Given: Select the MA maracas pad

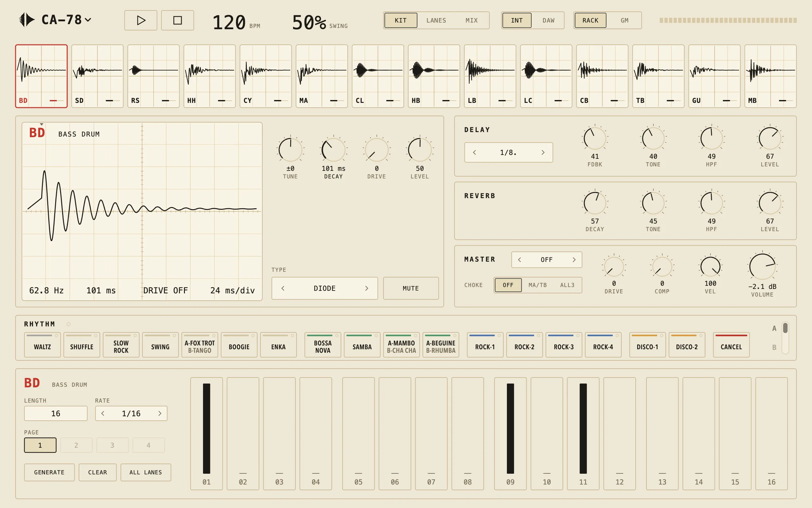Looking at the screenshot, I should (321, 76).
